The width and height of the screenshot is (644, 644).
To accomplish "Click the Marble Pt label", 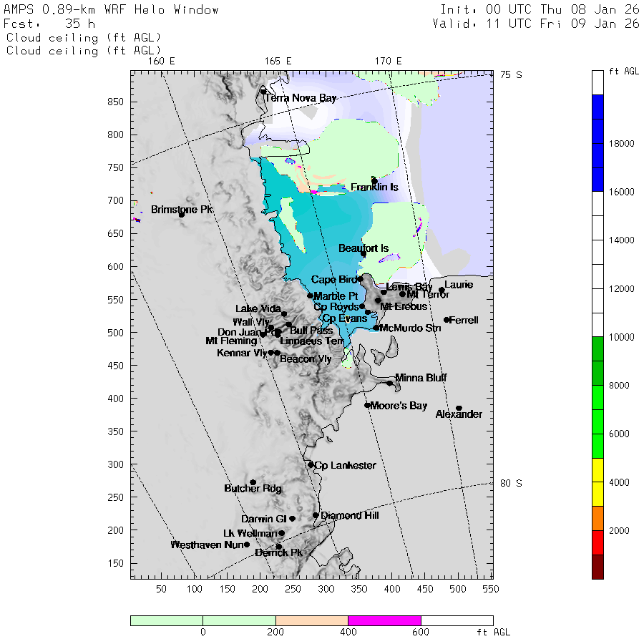I will tap(336, 296).
